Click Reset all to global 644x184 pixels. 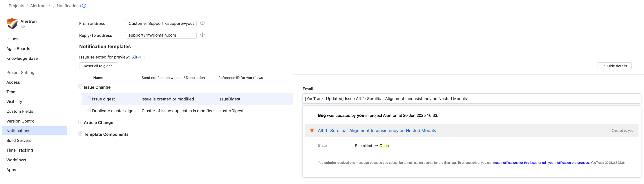tap(98, 66)
